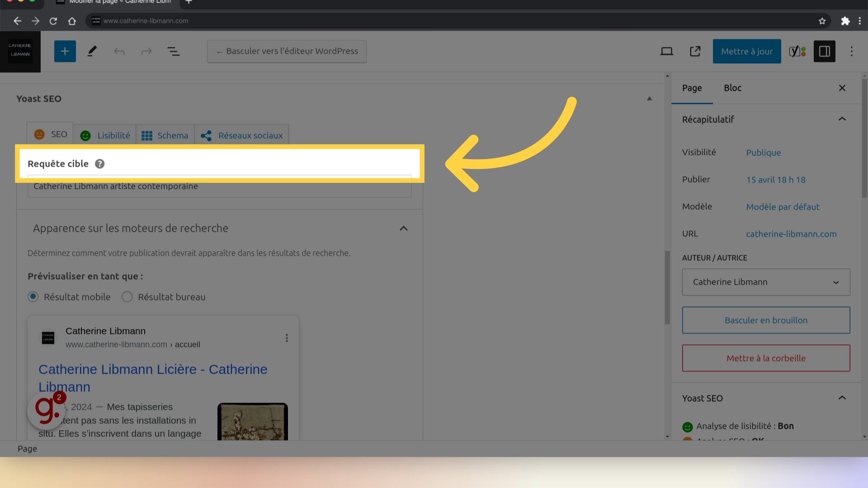Screen dimensions: 868x488
Task: Reload the page with the refresh icon
Action: pos(53,21)
